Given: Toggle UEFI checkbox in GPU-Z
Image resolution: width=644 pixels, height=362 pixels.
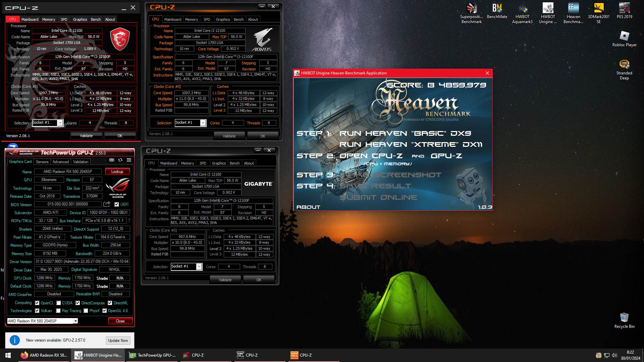Looking at the screenshot, I should [x=117, y=204].
